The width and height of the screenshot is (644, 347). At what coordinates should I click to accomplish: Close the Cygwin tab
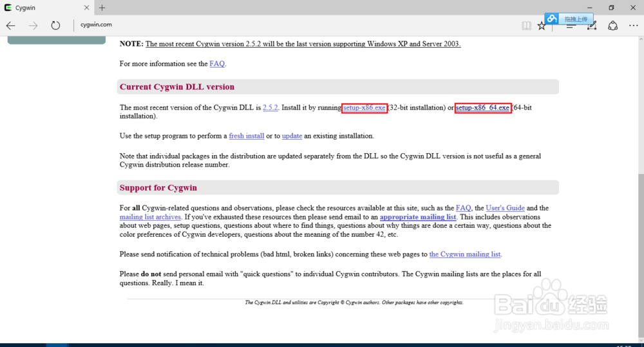(x=86, y=7)
